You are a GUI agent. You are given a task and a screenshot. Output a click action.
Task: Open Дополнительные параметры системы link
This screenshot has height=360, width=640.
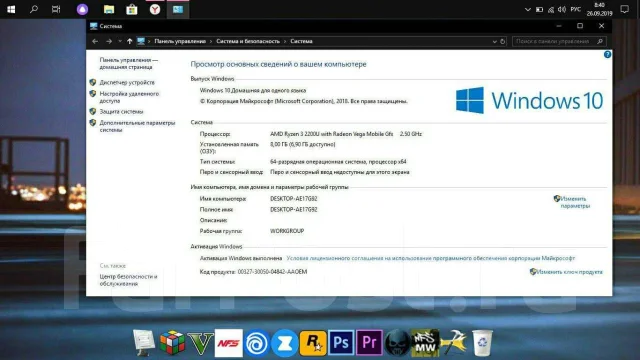(137, 126)
